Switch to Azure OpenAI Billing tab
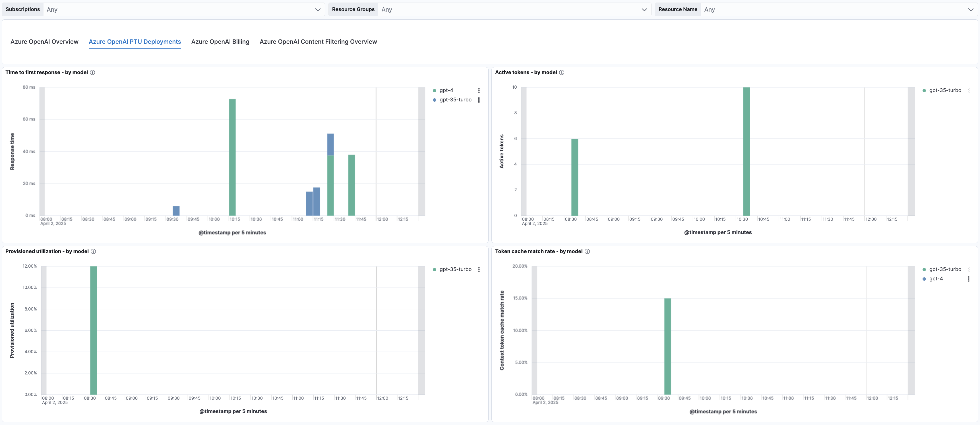 220,42
